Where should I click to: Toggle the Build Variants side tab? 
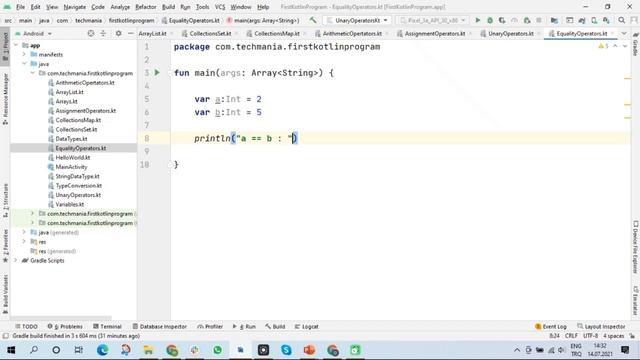[5, 294]
